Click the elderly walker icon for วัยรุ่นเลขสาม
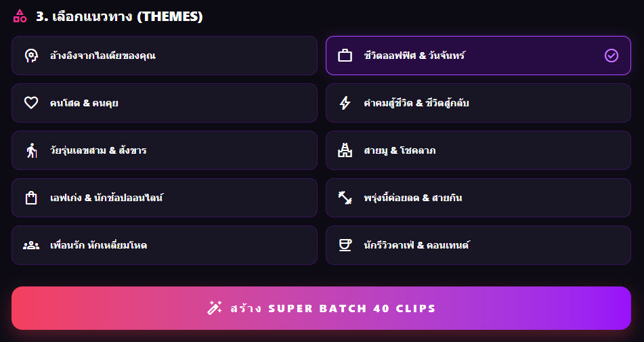Screen dimensions: 644x342 [31, 150]
